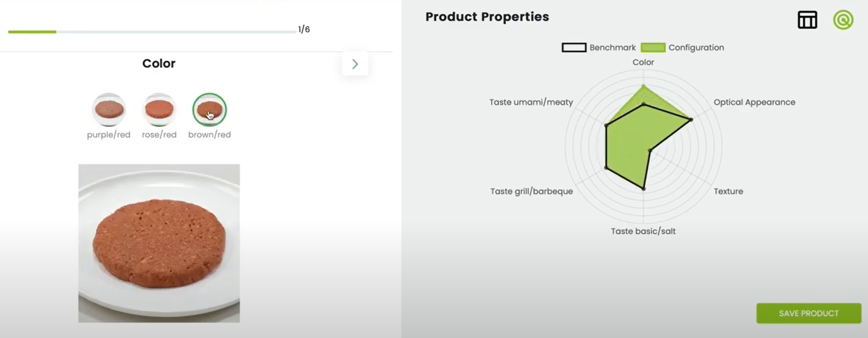
Task: Choose the brown/red color option
Action: click(209, 109)
